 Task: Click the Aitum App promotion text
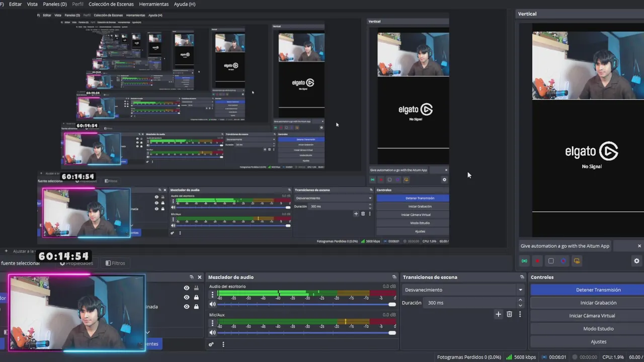[x=565, y=246]
